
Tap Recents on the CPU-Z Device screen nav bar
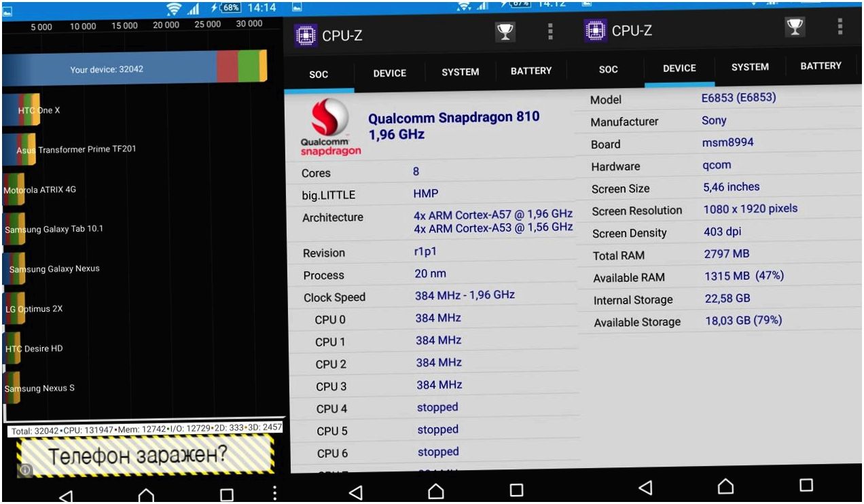pos(806,484)
